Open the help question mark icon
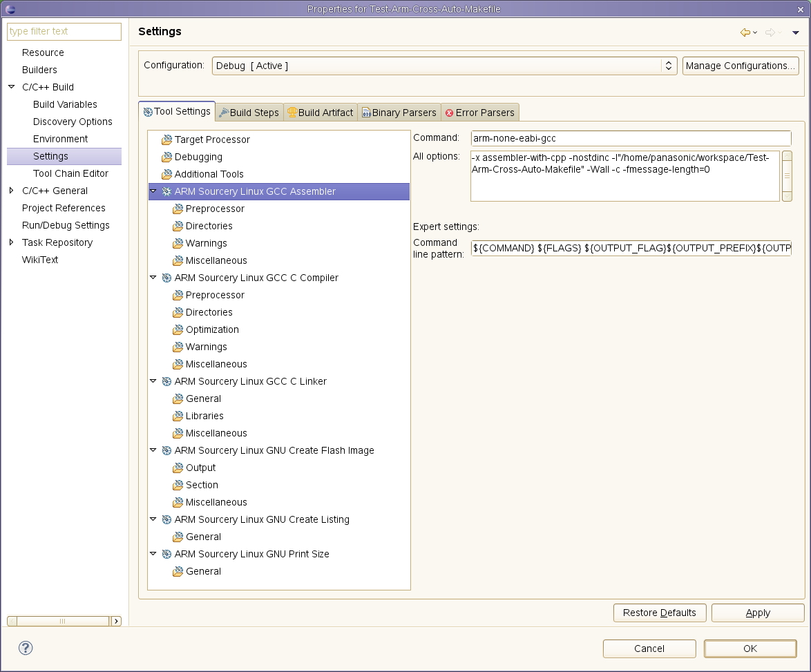811x672 pixels. click(26, 648)
